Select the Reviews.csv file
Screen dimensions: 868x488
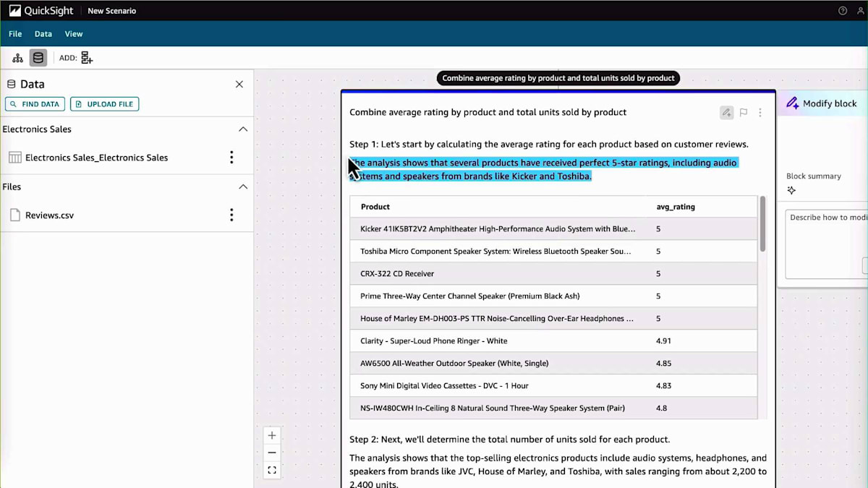point(49,215)
